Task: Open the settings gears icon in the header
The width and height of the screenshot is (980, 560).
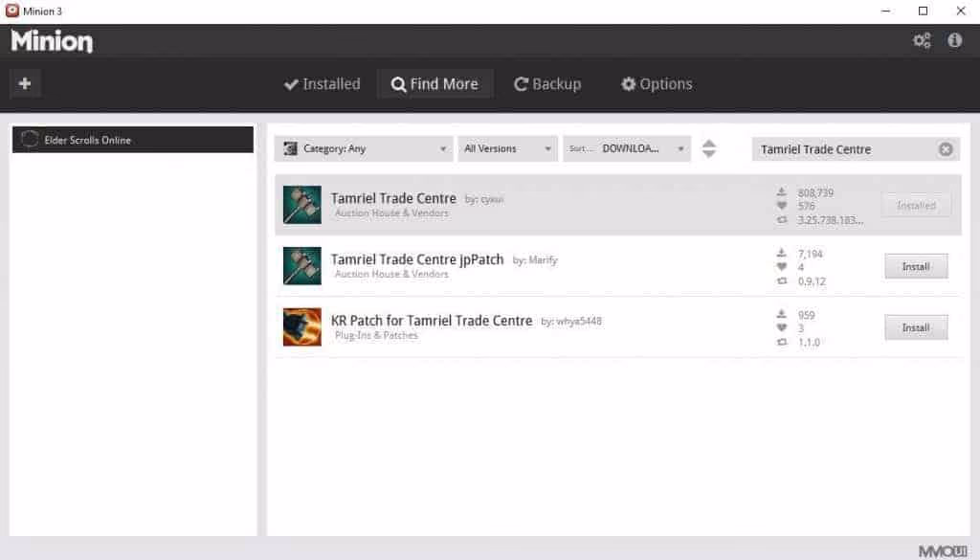Action: 922,40
